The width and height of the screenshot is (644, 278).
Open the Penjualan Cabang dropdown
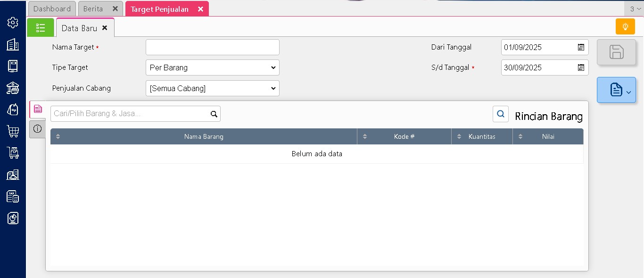(x=212, y=88)
